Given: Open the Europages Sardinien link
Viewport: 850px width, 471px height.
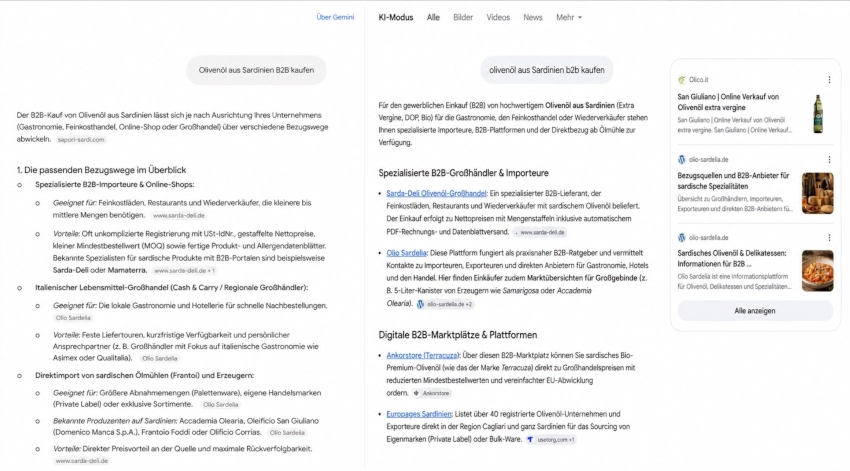Looking at the screenshot, I should [418, 414].
